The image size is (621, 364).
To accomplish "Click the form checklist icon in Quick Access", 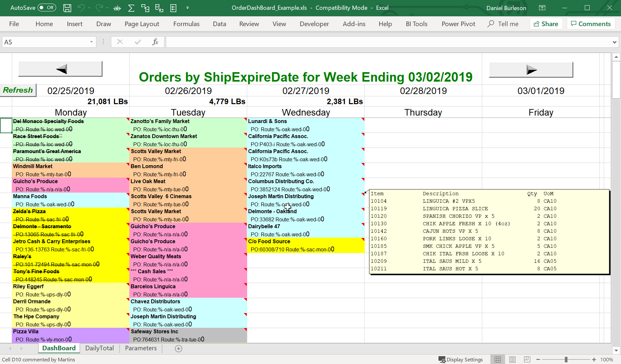I will pyautogui.click(x=173, y=8).
